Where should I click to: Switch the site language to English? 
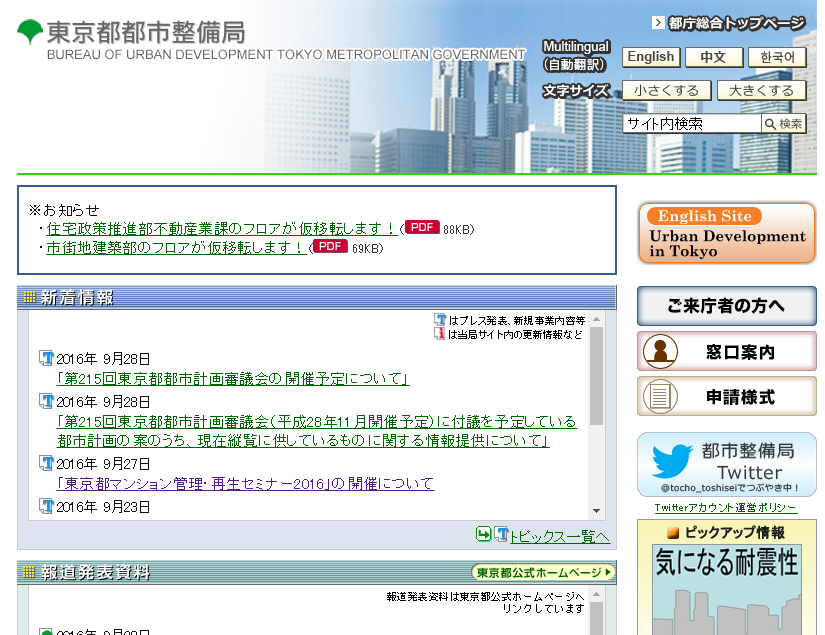[x=650, y=57]
